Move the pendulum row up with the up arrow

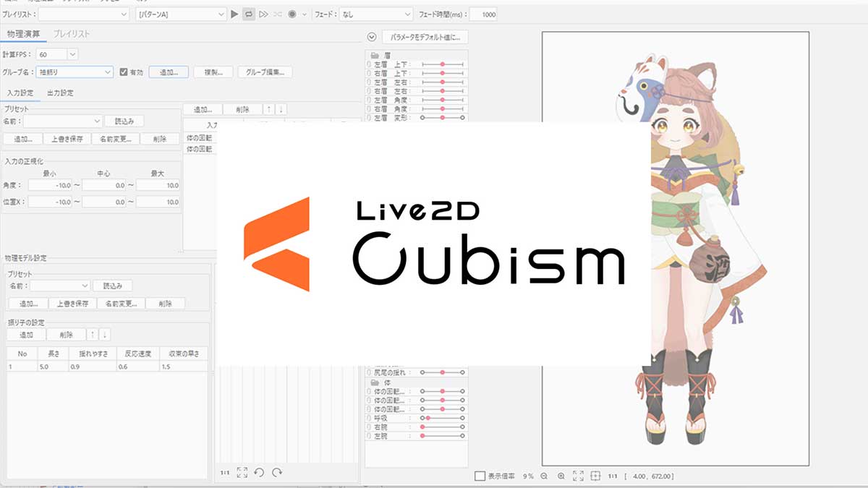click(92, 335)
